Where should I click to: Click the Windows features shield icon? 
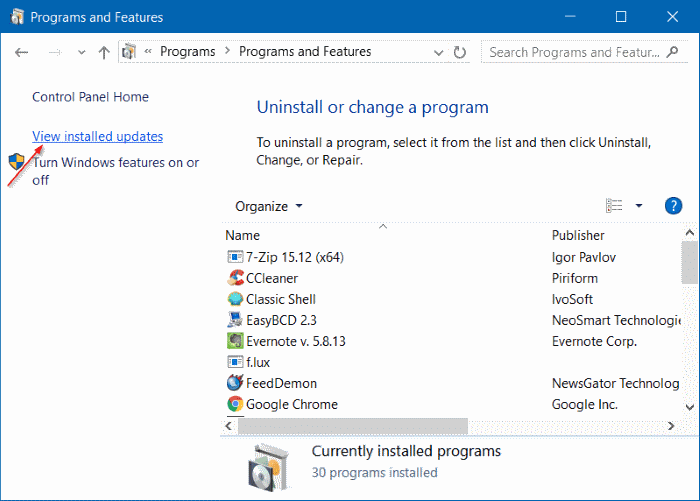click(17, 162)
